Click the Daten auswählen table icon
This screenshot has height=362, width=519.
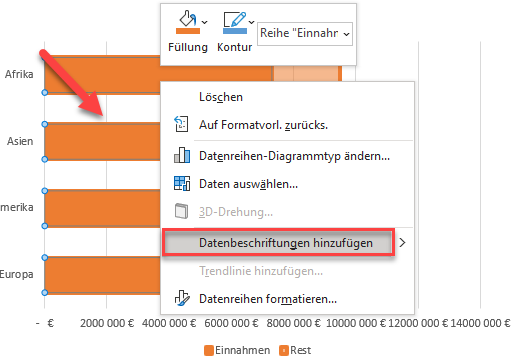click(x=182, y=184)
